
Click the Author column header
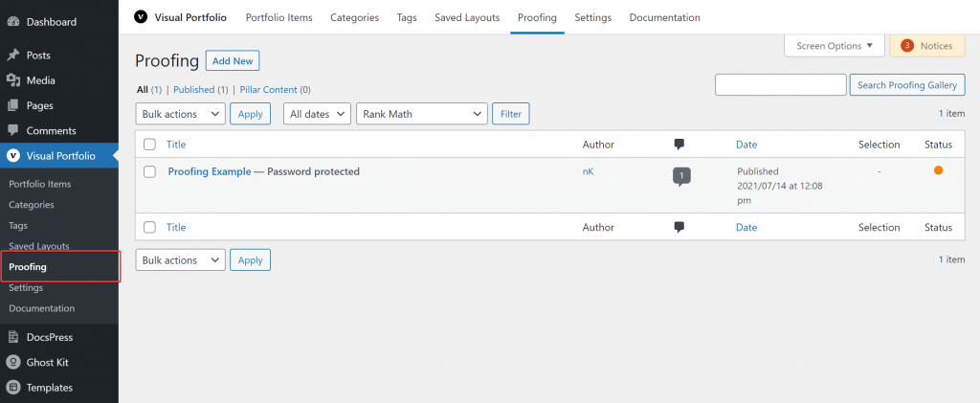pyautogui.click(x=598, y=145)
